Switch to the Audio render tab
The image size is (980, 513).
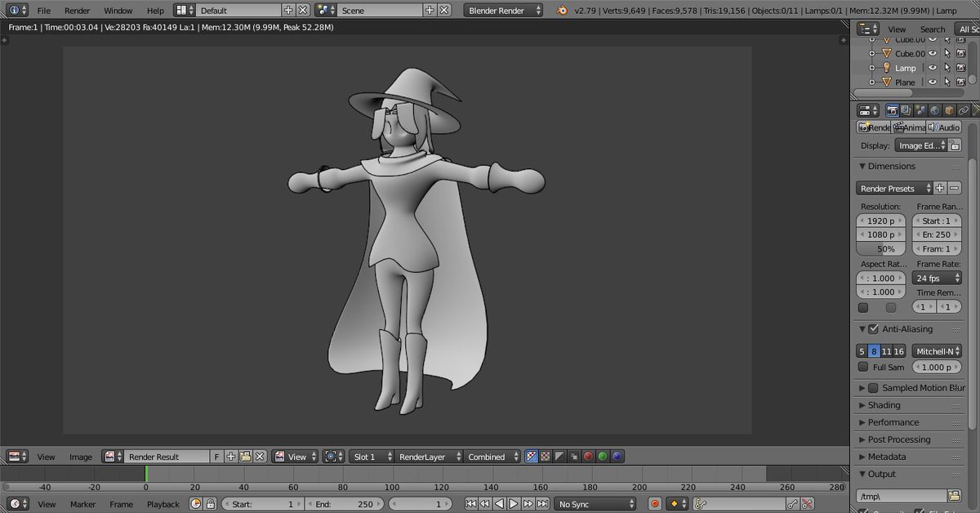pyautogui.click(x=943, y=127)
